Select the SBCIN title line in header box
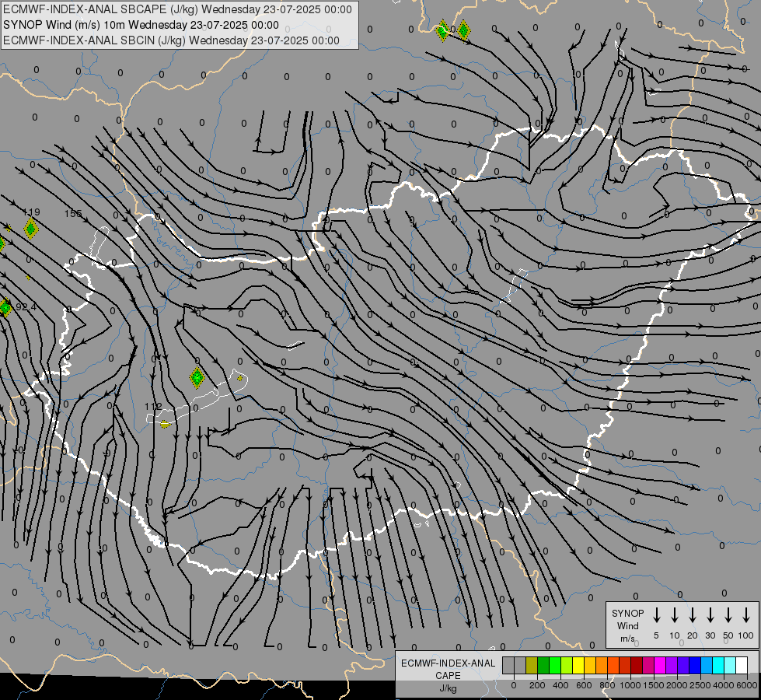 pos(171,40)
